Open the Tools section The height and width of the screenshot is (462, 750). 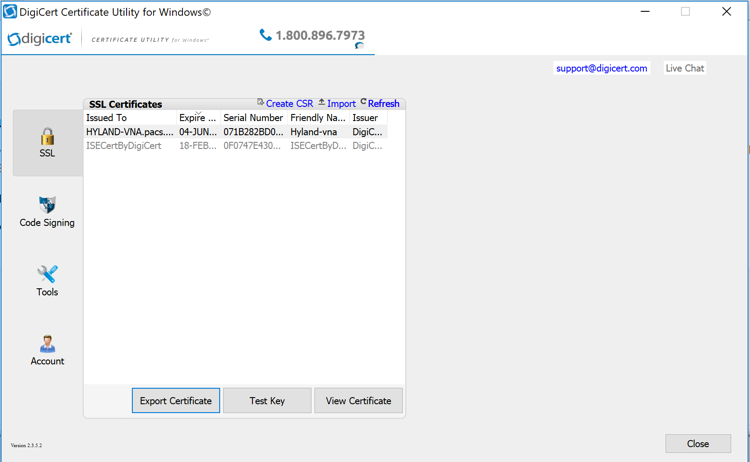coord(47,280)
